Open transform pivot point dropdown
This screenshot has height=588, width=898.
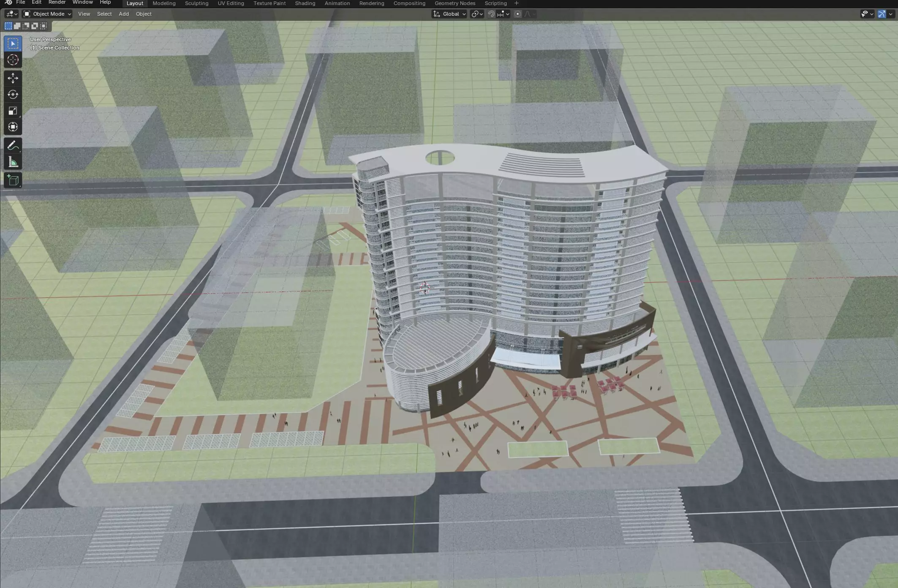(x=477, y=14)
